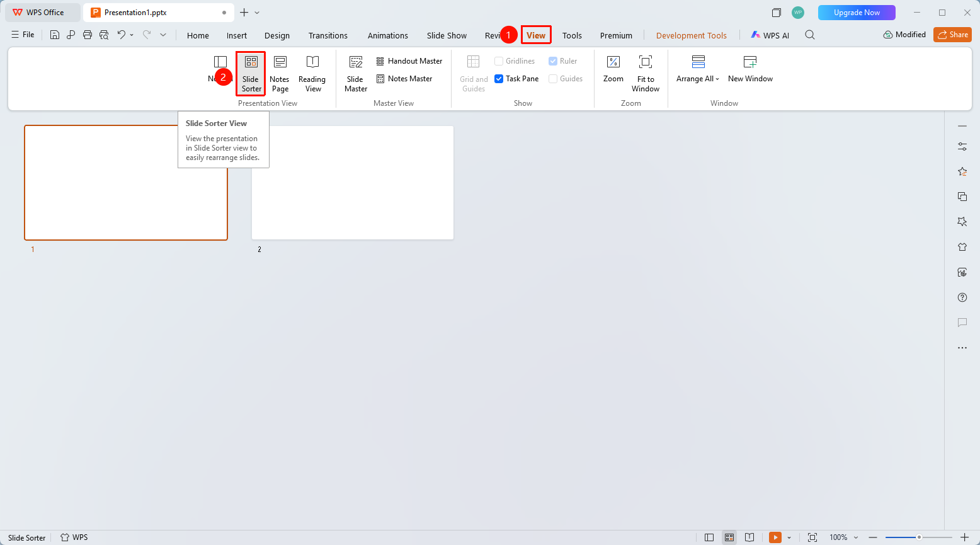Screen dimensions: 980x545
Task: Toggle the Gridlines checkbox
Action: pyautogui.click(x=499, y=61)
